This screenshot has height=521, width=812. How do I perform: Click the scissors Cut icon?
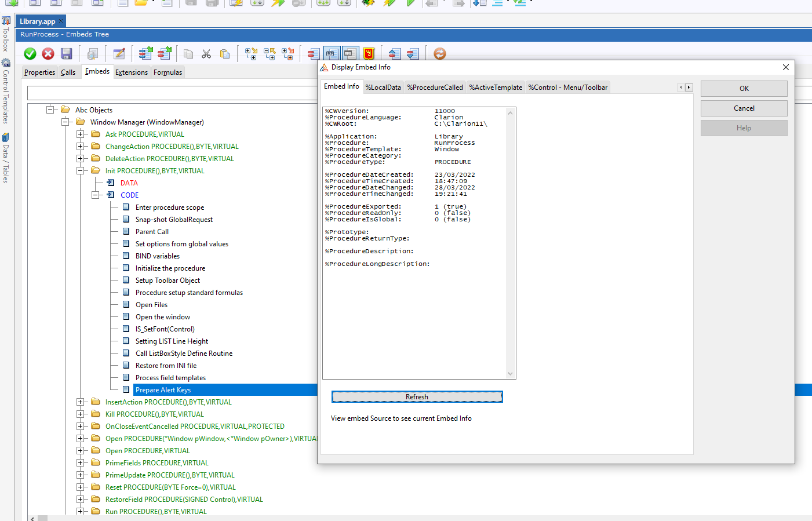(x=206, y=54)
